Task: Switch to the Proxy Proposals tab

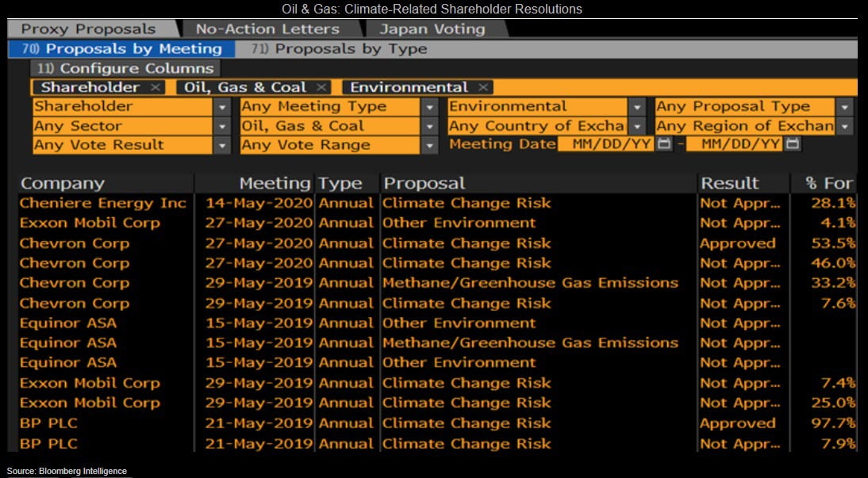Action: (91, 29)
